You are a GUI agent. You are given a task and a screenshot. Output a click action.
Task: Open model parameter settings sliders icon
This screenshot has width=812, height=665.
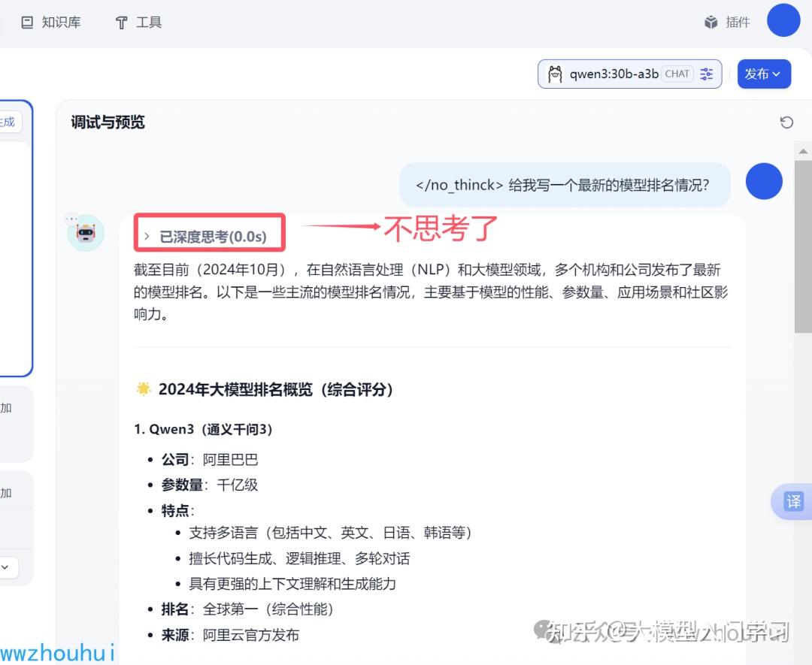(706, 74)
